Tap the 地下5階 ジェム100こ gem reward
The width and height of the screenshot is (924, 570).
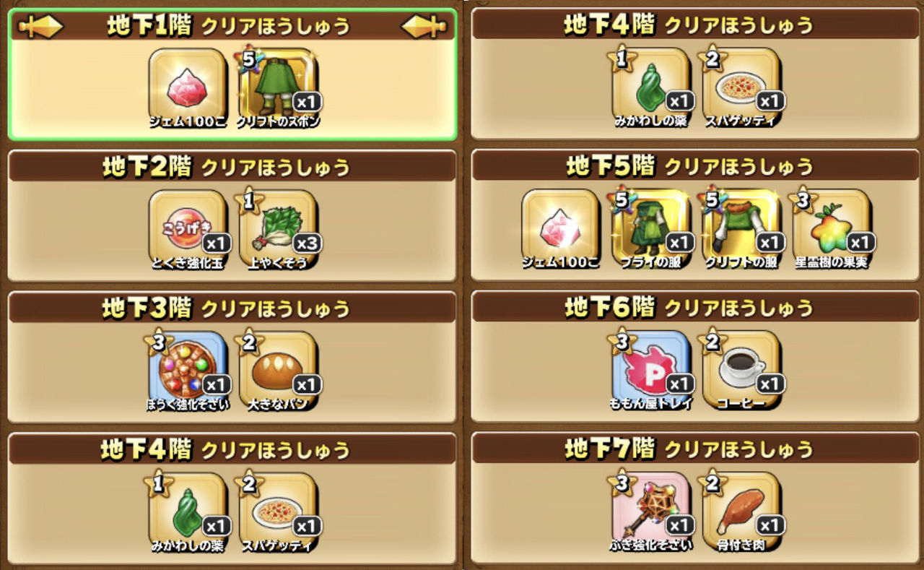[560, 229]
